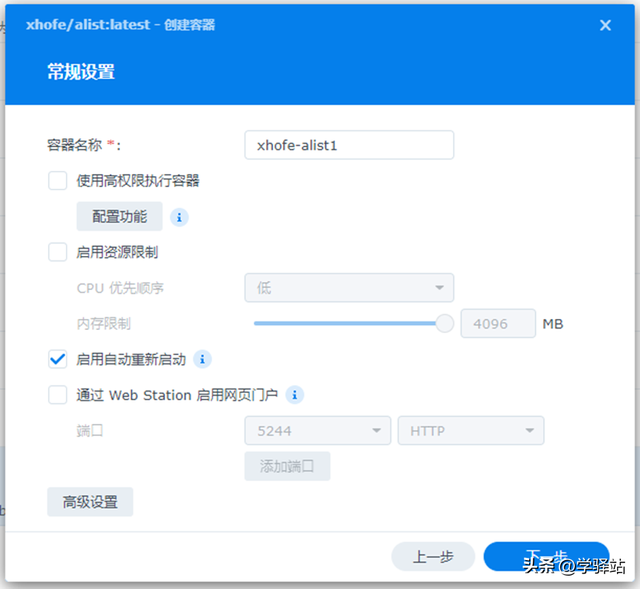Image resolution: width=640 pixels, height=589 pixels.
Task: Click the container name input field
Action: point(349,145)
